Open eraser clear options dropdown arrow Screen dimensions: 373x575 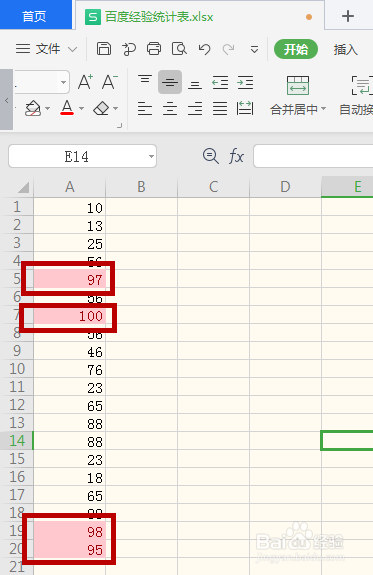pyautogui.click(x=116, y=109)
